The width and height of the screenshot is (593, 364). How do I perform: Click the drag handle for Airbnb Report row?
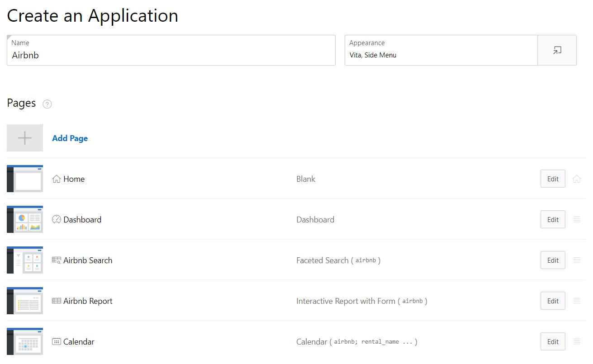pos(577,301)
